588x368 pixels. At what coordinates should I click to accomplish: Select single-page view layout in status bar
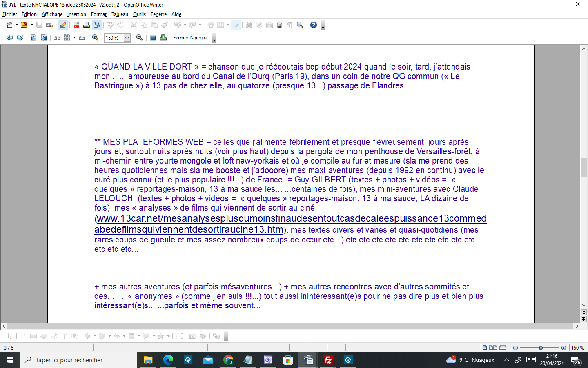click(x=485, y=348)
